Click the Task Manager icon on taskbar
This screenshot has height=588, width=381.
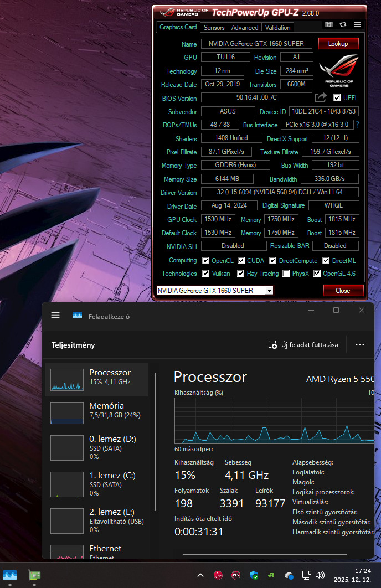(10, 575)
